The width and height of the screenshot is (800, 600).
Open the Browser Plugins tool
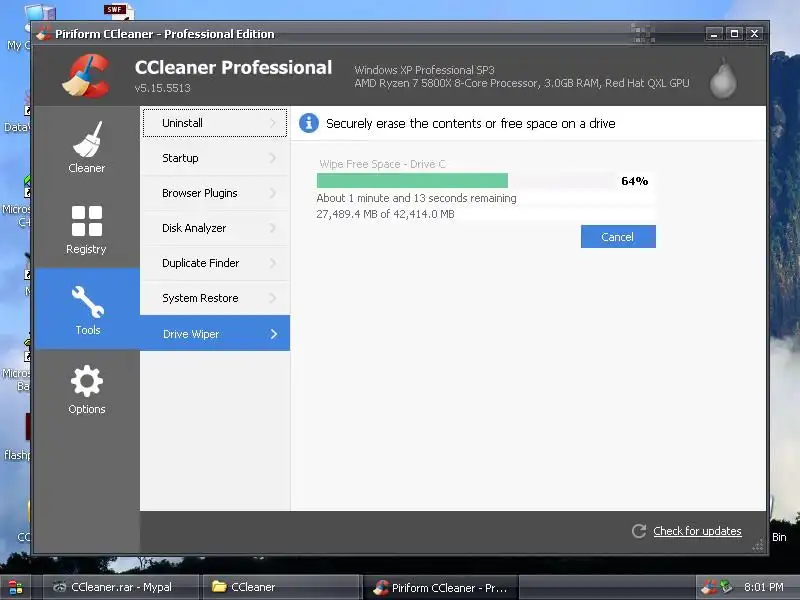click(215, 193)
